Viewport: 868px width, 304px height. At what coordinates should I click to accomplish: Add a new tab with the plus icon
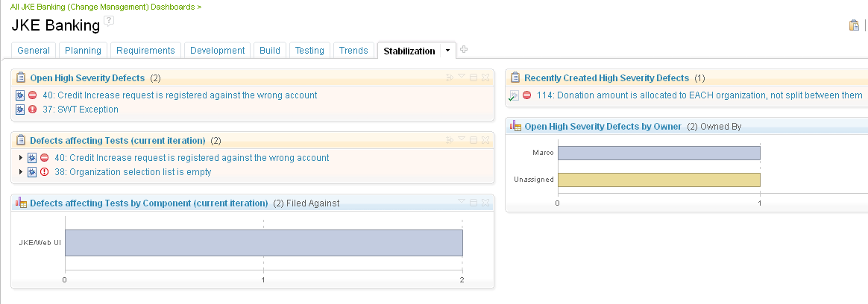pyautogui.click(x=464, y=49)
